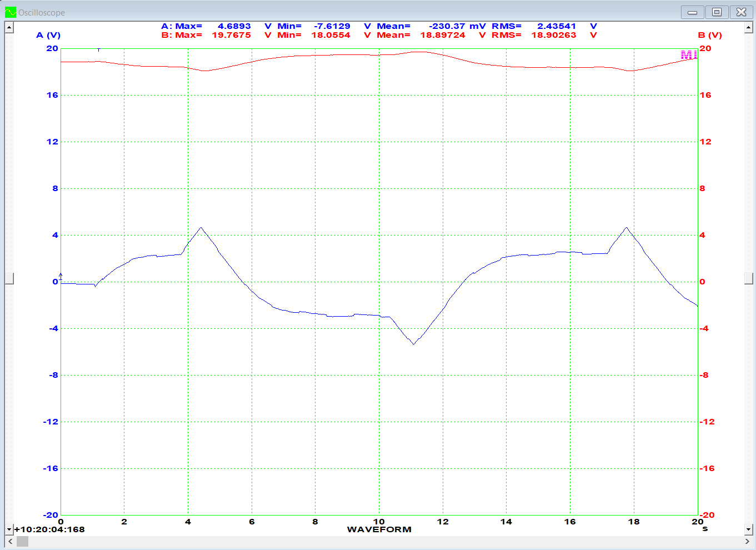Click the red 8 on channel B axis
Viewport: 756px width, 550px height.
click(702, 188)
